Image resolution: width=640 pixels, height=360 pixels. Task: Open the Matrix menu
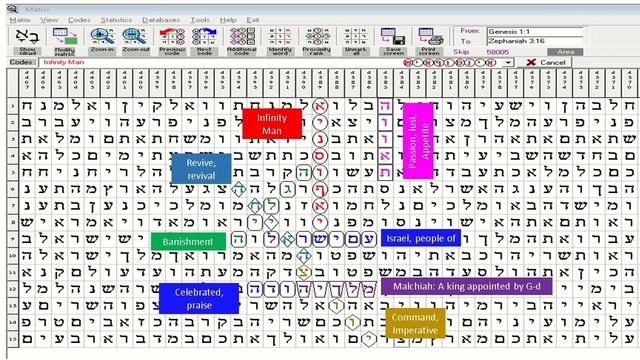[x=20, y=20]
